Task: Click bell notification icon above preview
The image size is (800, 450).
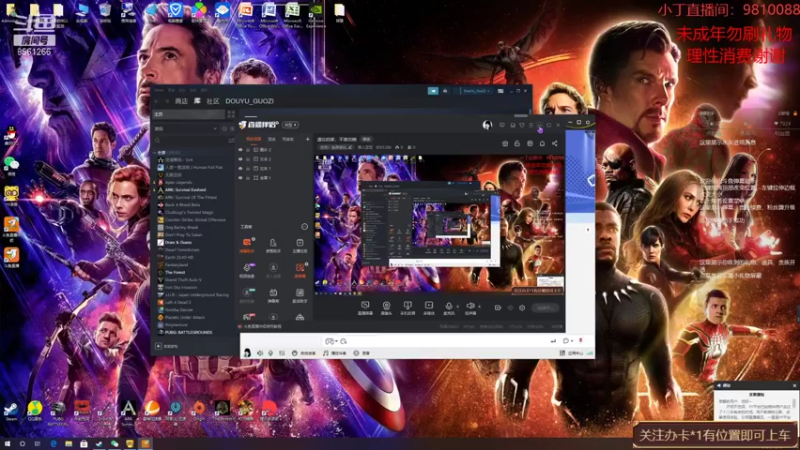Action: pyautogui.click(x=542, y=144)
